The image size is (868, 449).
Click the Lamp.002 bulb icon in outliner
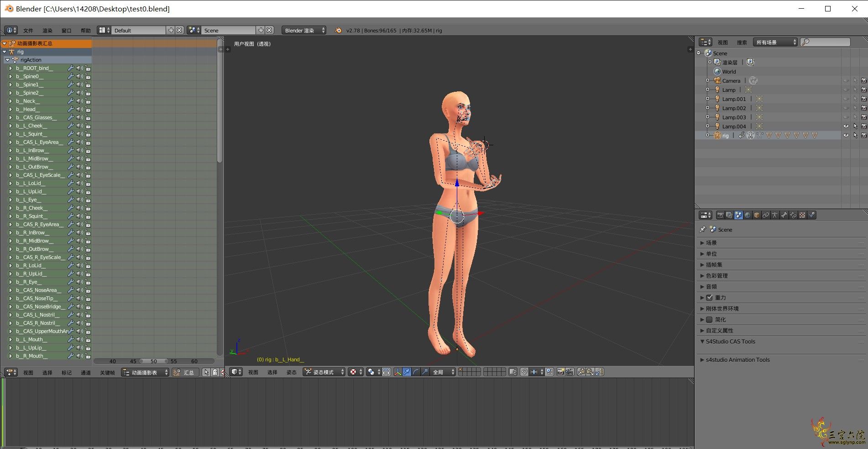717,108
